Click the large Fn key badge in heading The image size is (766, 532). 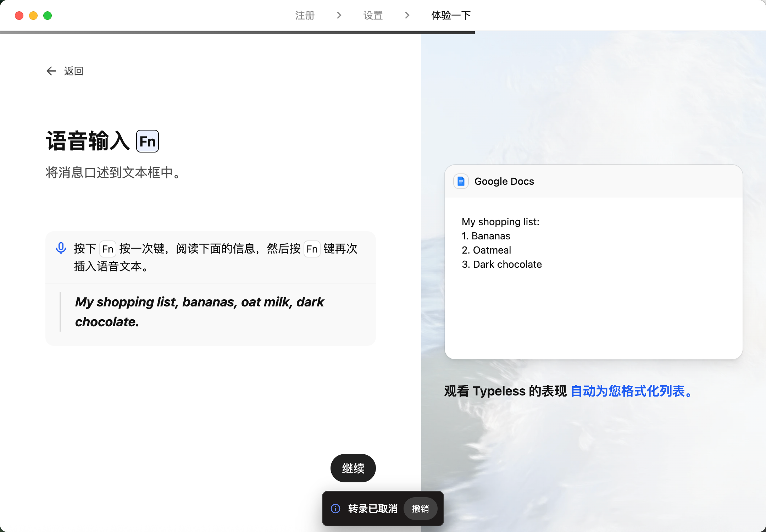[x=148, y=141]
